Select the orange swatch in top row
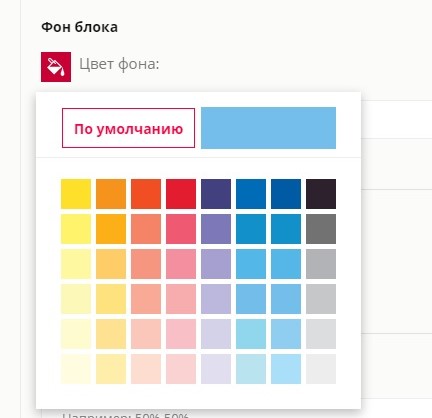Image resolution: width=432 pixels, height=418 pixels. [111, 194]
